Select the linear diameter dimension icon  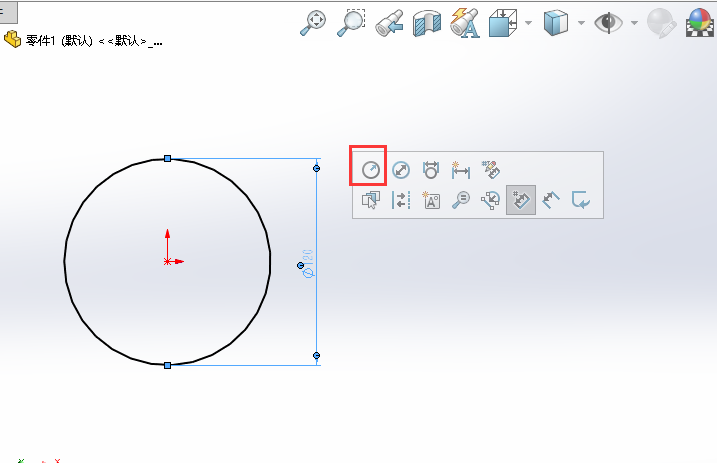pos(431,170)
